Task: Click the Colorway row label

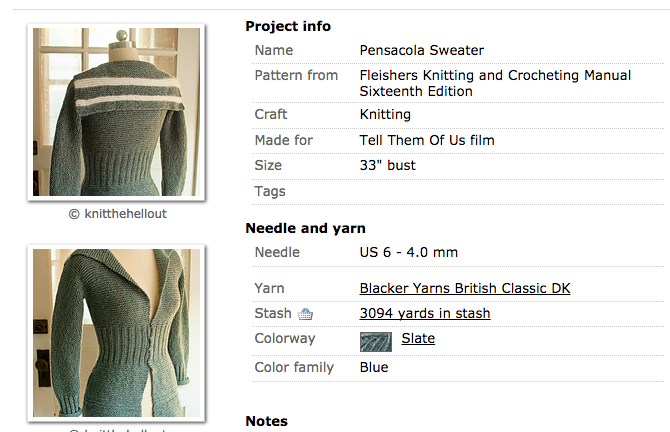Action: (285, 339)
